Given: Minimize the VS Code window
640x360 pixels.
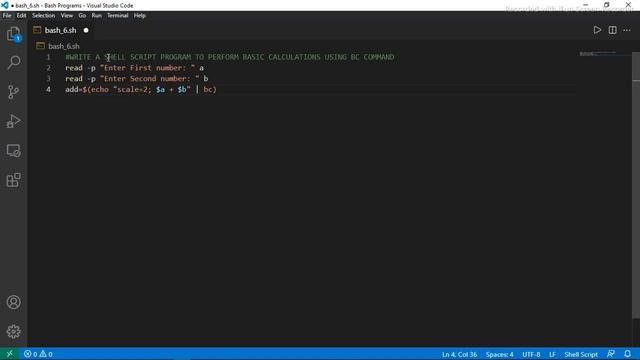Looking at the screenshot, I should tap(586, 5).
